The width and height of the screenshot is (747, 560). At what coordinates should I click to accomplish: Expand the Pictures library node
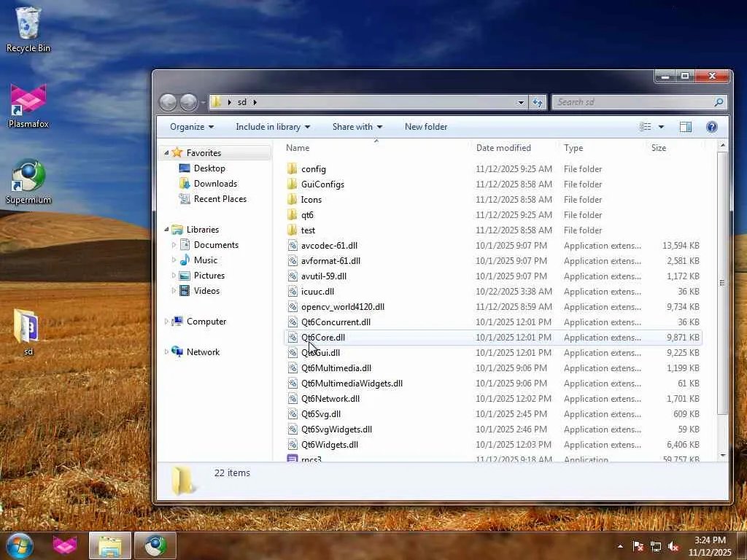click(174, 275)
